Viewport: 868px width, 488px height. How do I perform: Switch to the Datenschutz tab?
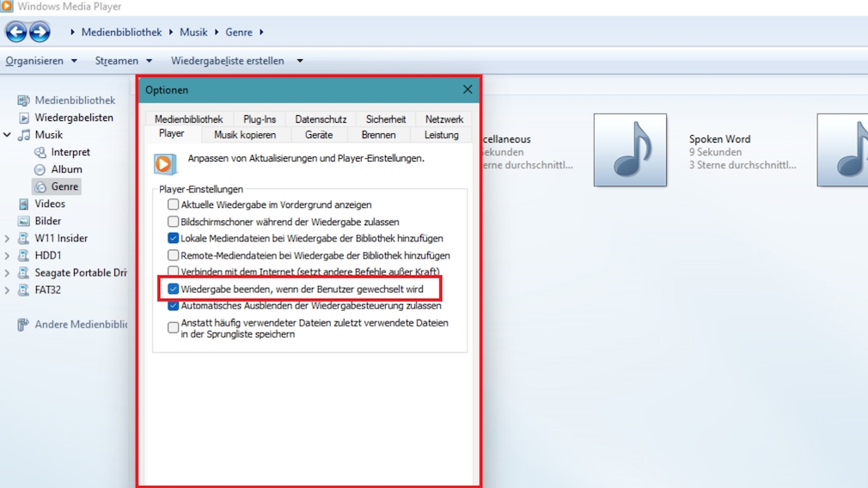tap(321, 119)
